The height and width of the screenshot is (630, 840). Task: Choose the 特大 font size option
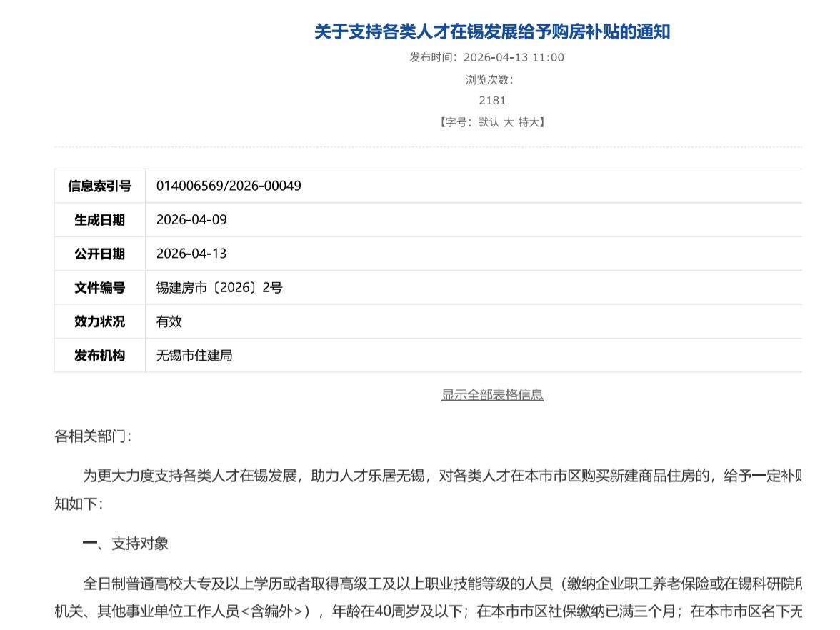(x=529, y=122)
